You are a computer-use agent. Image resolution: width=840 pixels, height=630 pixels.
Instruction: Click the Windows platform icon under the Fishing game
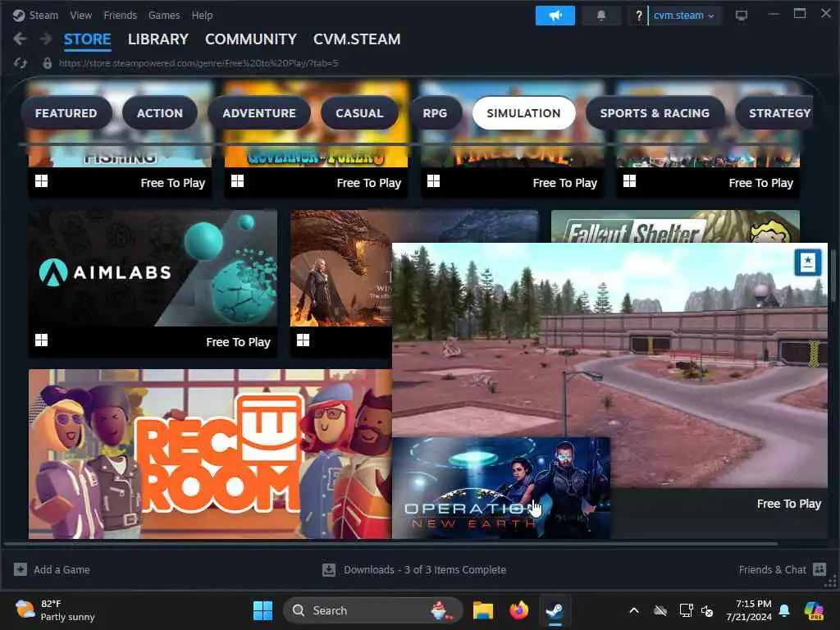coord(41,181)
